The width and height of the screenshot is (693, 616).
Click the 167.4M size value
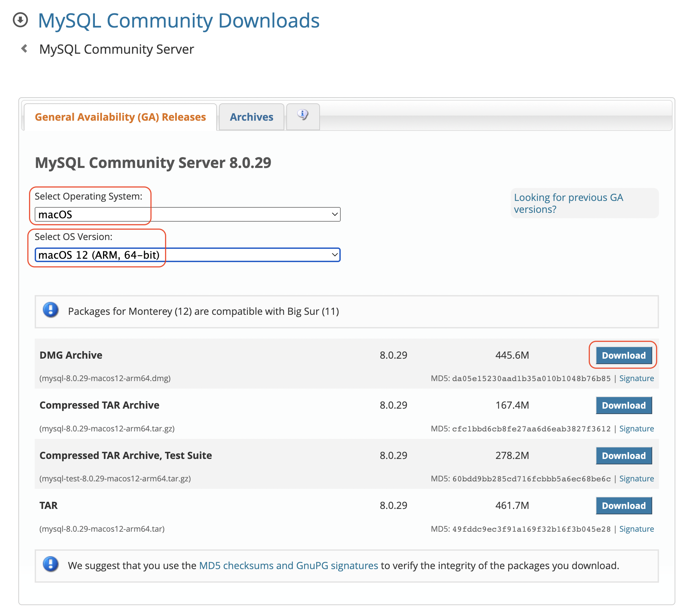point(512,405)
